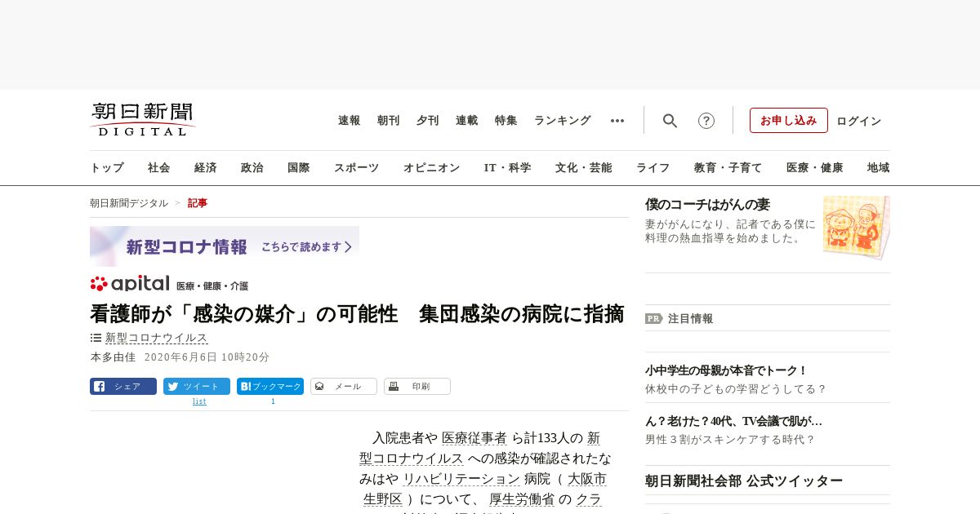The width and height of the screenshot is (980, 514).
Task: Click リハビリテーション keyword link
Action: [x=461, y=479]
